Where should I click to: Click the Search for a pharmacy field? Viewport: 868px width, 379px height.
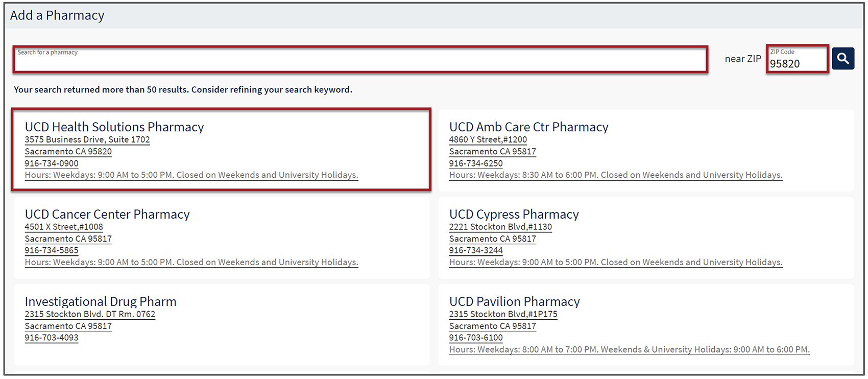pos(360,60)
